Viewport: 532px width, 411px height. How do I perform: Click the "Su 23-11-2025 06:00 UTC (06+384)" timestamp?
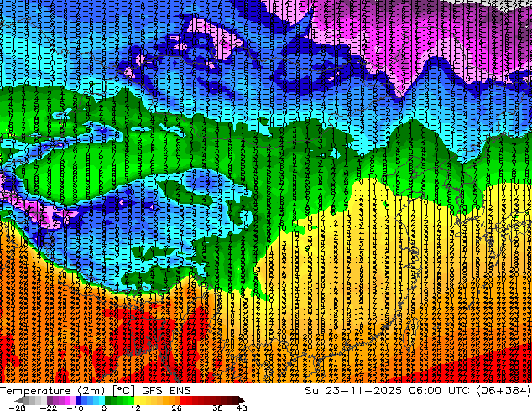[418, 390]
